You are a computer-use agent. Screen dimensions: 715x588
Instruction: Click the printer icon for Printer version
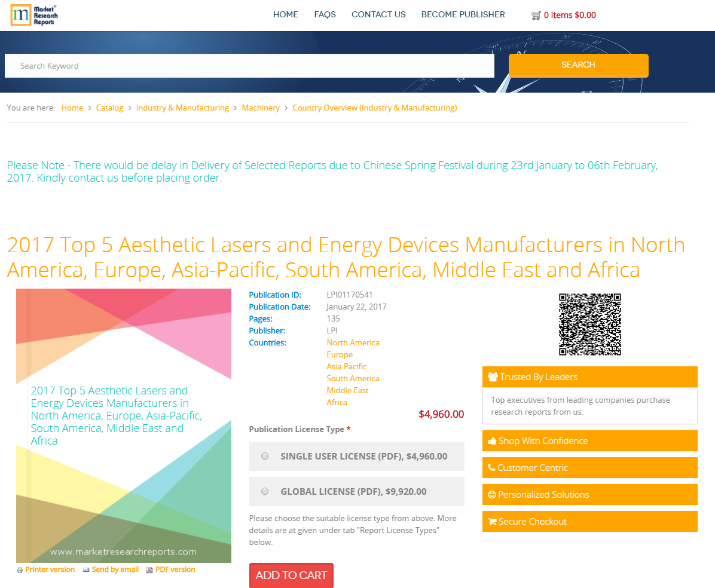click(20, 569)
